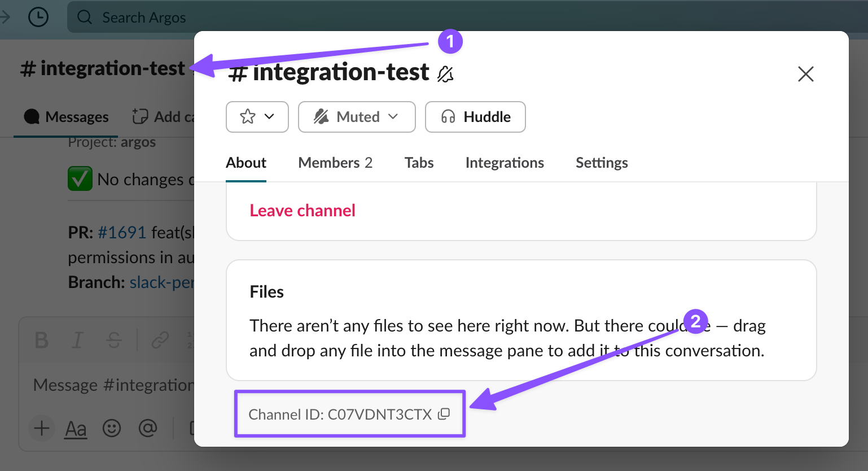
Task: Open the emoji picker
Action: point(112,428)
